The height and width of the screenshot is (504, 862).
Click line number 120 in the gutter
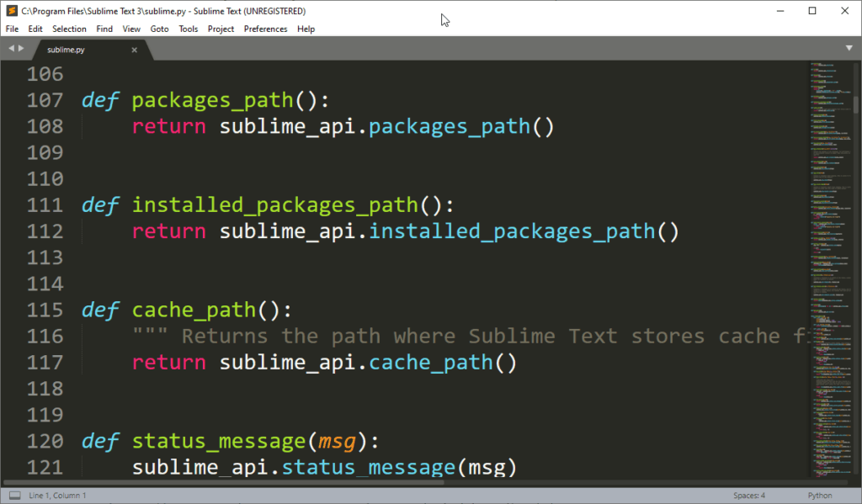coord(45,442)
